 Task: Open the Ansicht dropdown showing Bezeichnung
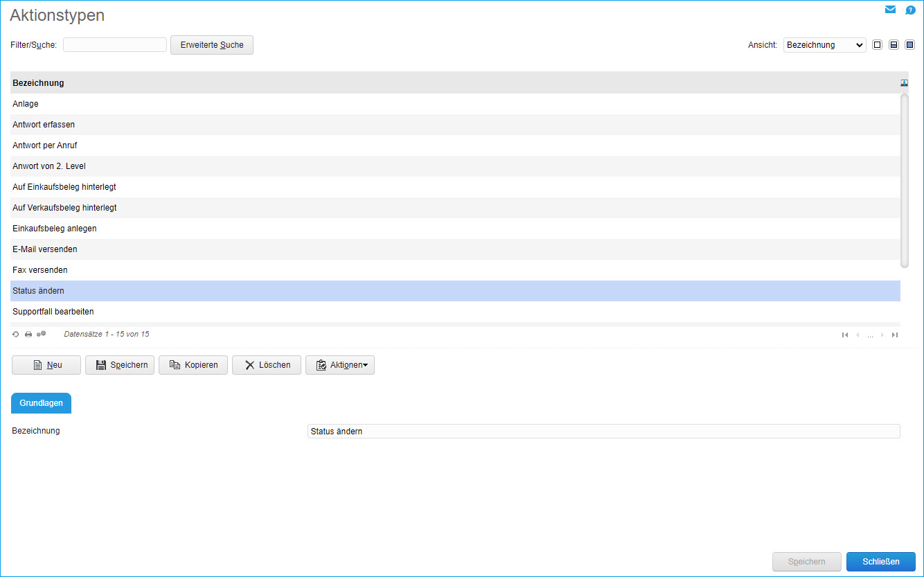coord(825,45)
